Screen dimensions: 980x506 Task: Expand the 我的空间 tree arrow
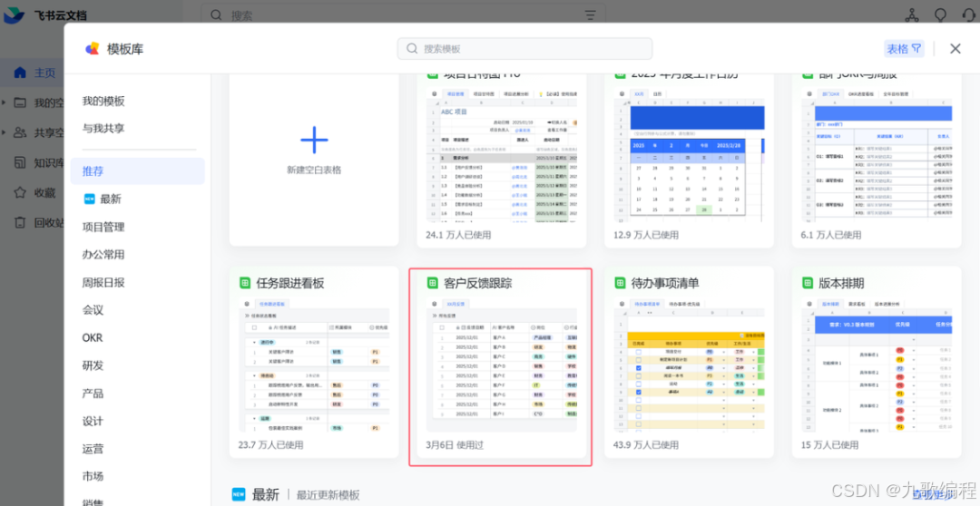(5, 102)
